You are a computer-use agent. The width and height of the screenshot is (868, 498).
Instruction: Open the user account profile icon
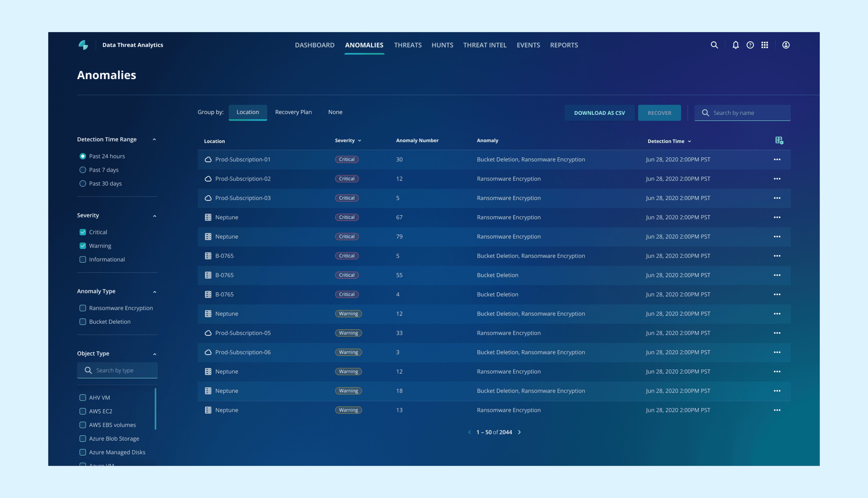(786, 45)
